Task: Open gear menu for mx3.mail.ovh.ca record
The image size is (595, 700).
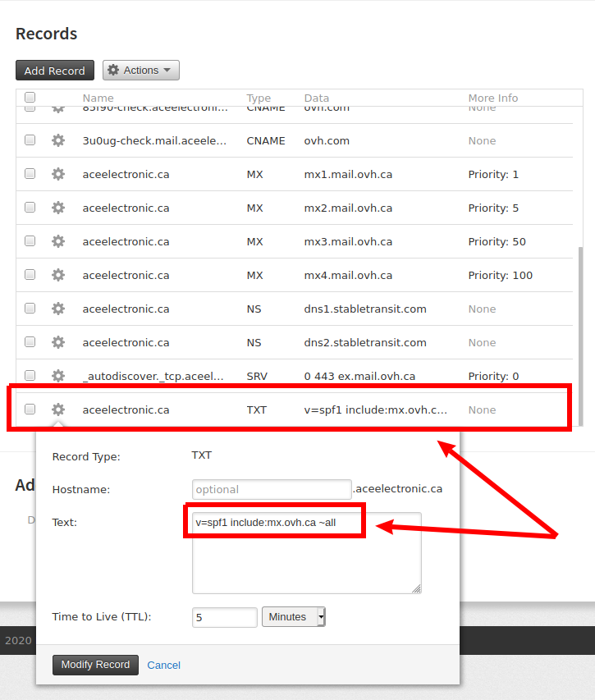Action: coord(58,241)
